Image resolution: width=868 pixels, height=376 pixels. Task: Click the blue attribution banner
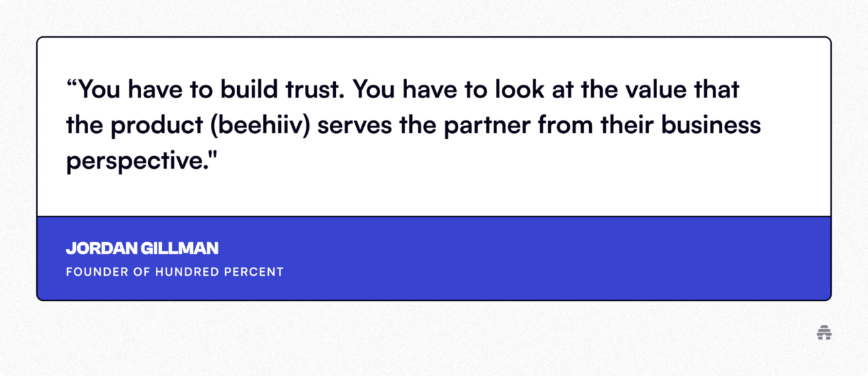[x=434, y=258]
